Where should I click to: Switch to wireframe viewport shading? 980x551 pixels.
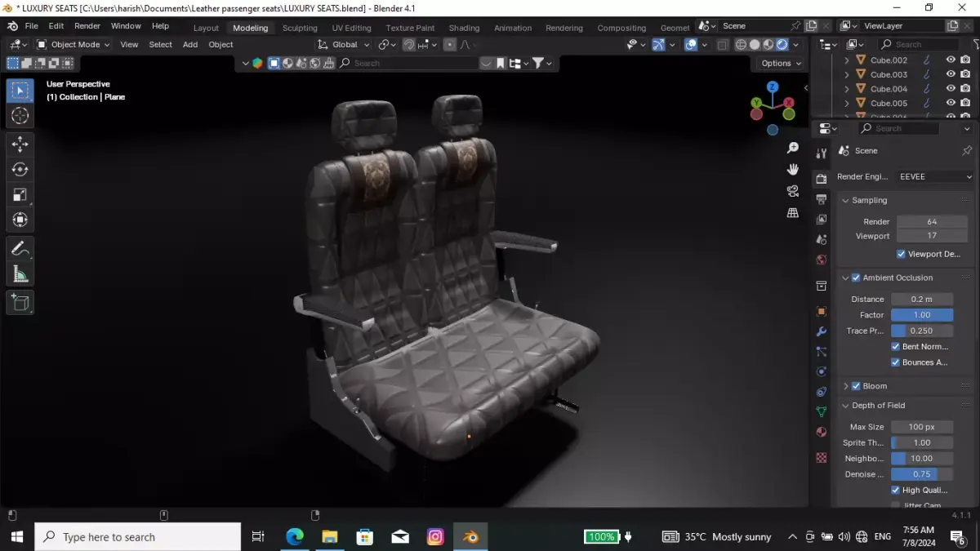(x=741, y=44)
